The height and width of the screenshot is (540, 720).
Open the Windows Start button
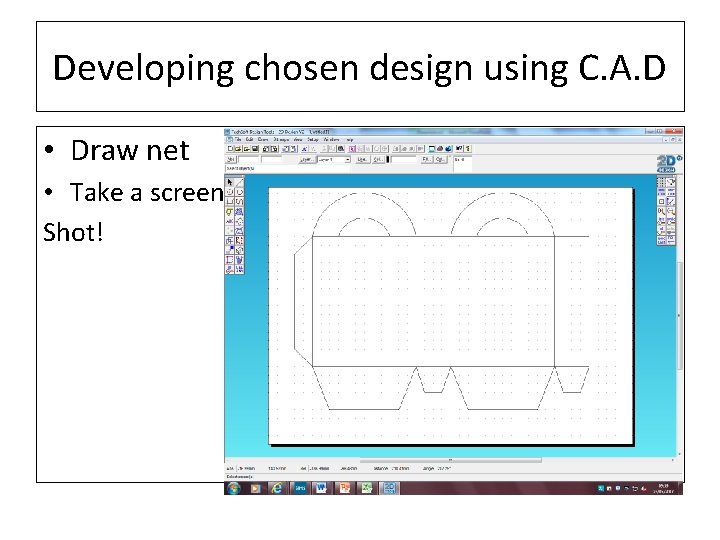(234, 488)
